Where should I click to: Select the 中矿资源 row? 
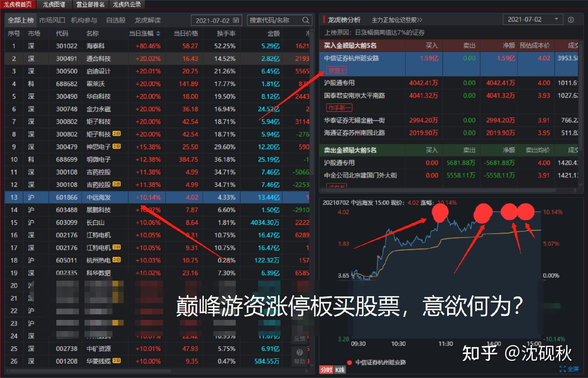157,348
